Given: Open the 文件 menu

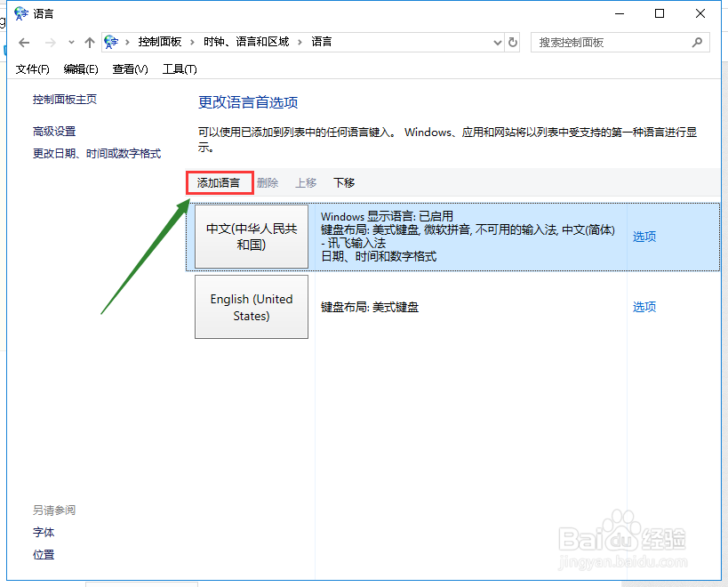Looking at the screenshot, I should point(32,68).
